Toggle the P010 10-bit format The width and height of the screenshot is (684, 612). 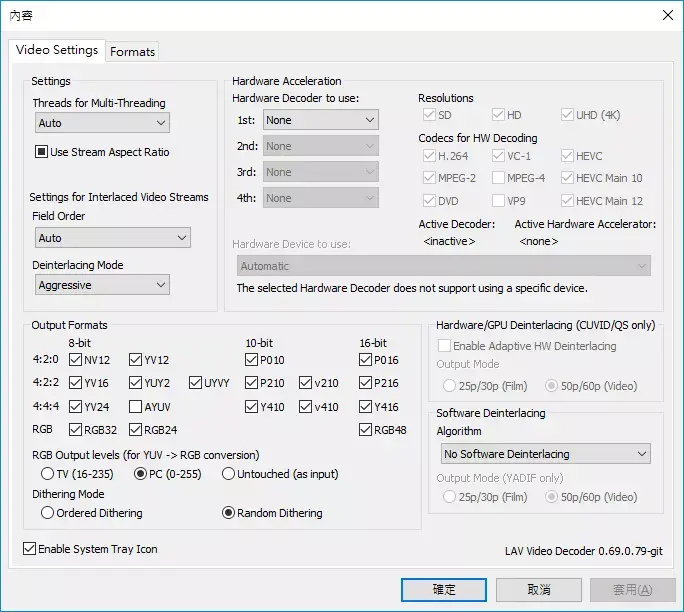(x=252, y=360)
